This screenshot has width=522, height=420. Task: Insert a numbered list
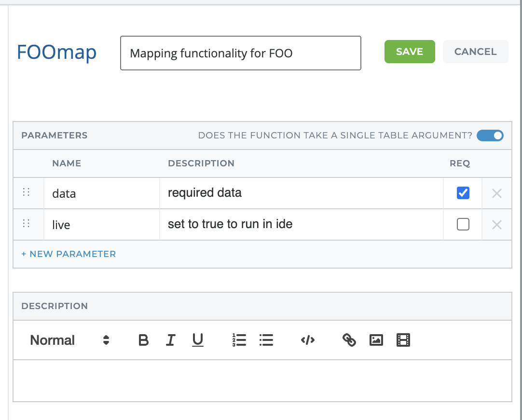tap(239, 340)
